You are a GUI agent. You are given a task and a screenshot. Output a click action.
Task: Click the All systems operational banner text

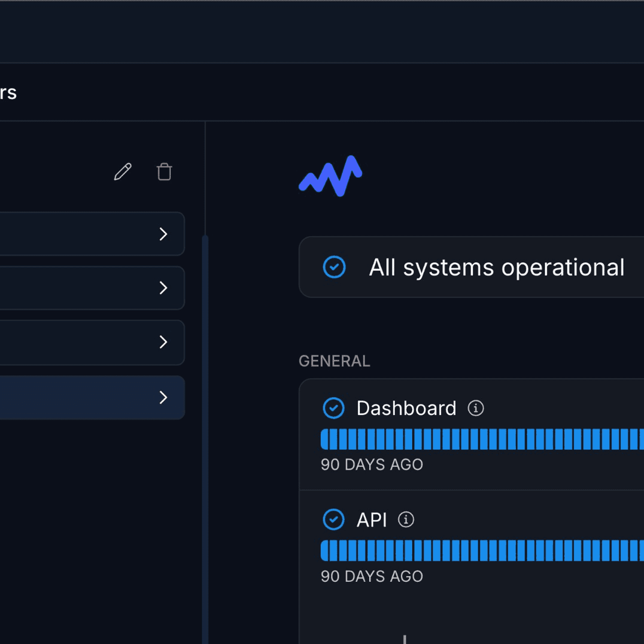496,267
